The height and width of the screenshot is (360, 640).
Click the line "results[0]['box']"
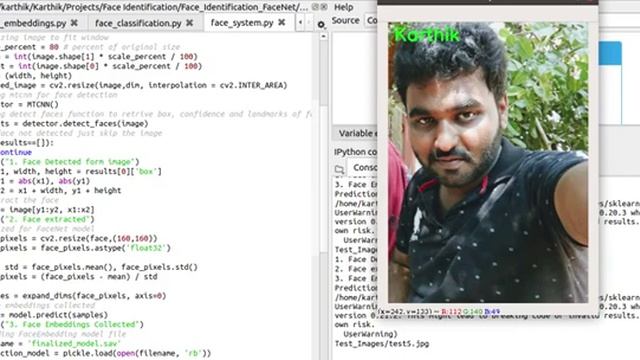81,171
